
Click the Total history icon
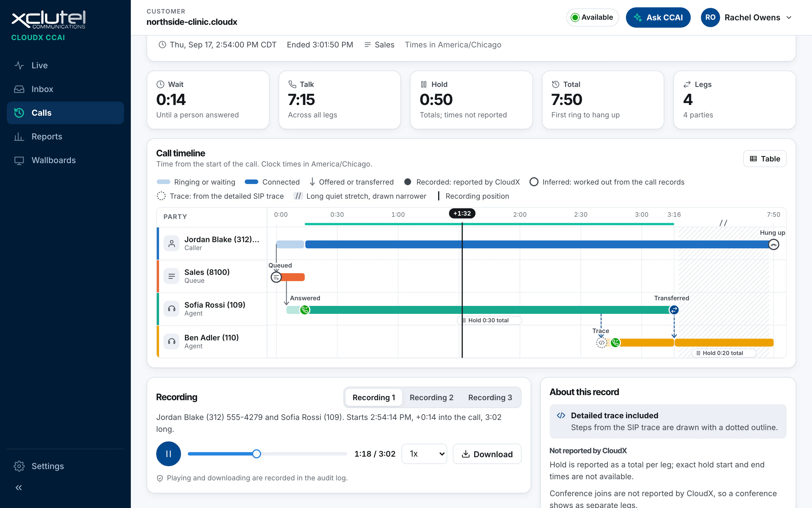coord(556,84)
